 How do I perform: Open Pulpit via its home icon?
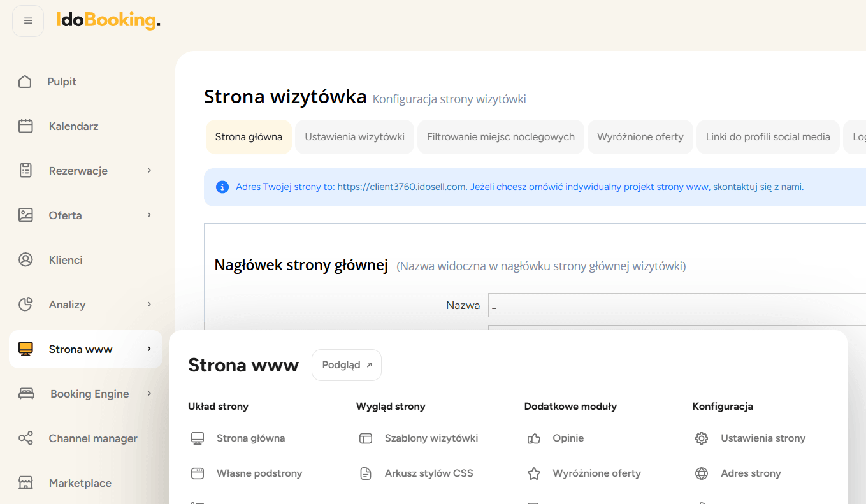tap(25, 82)
